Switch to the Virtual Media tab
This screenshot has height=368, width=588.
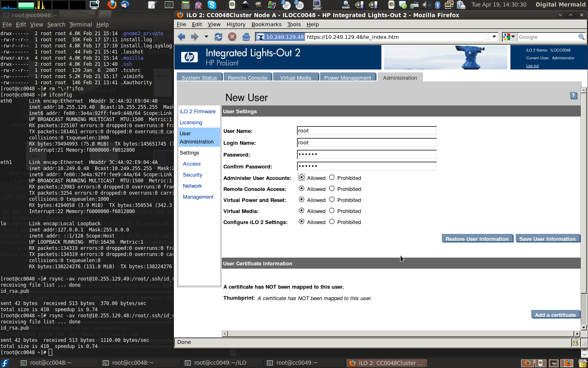(x=296, y=77)
